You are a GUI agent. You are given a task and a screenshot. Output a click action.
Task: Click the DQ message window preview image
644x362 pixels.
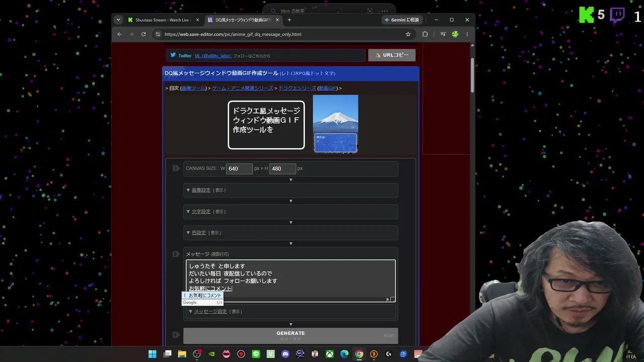pyautogui.click(x=266, y=125)
